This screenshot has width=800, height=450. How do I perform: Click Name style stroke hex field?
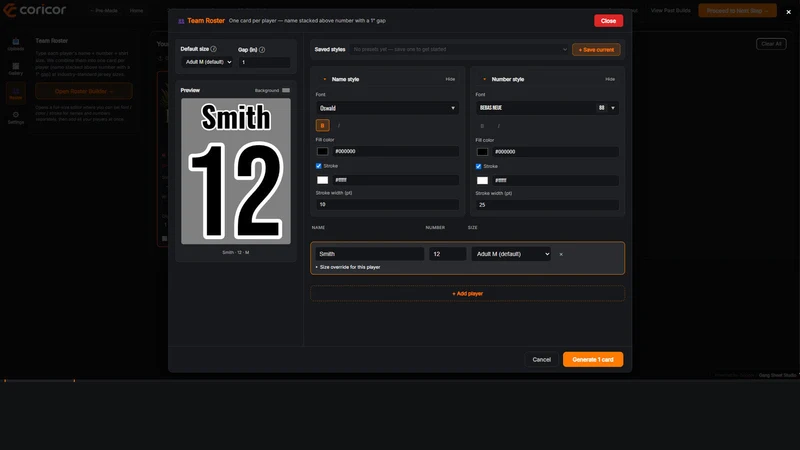(x=395, y=180)
